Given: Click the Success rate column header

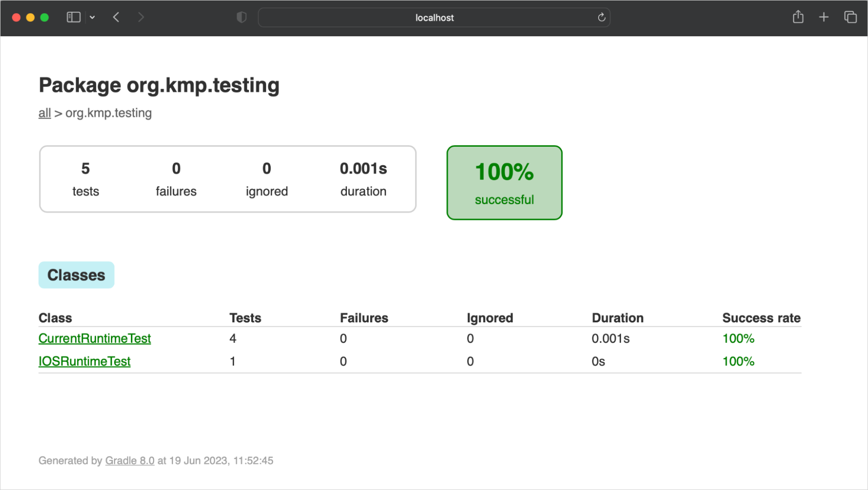Looking at the screenshot, I should click(761, 318).
